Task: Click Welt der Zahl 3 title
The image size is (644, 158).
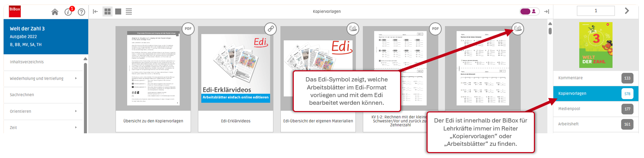Action: point(27,29)
